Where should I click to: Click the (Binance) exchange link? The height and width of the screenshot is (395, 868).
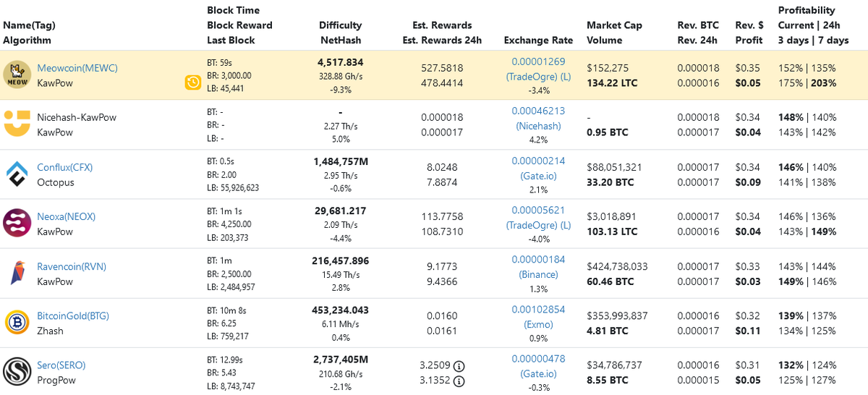click(x=538, y=274)
